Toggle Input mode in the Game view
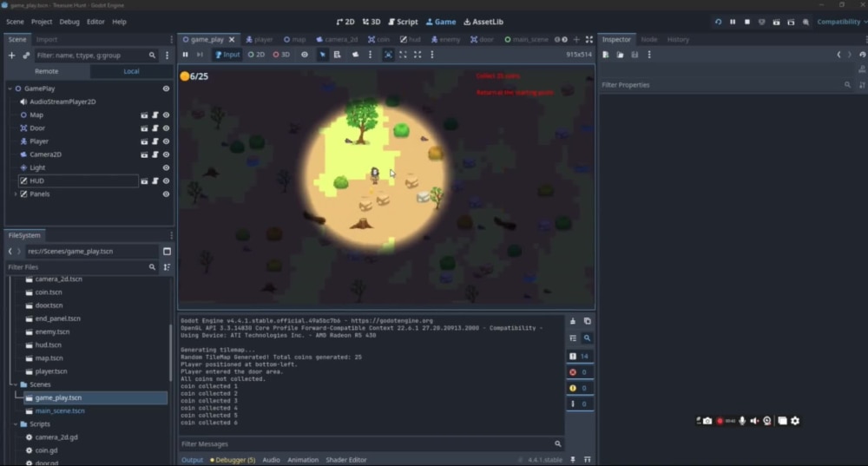868x466 pixels. [227, 55]
